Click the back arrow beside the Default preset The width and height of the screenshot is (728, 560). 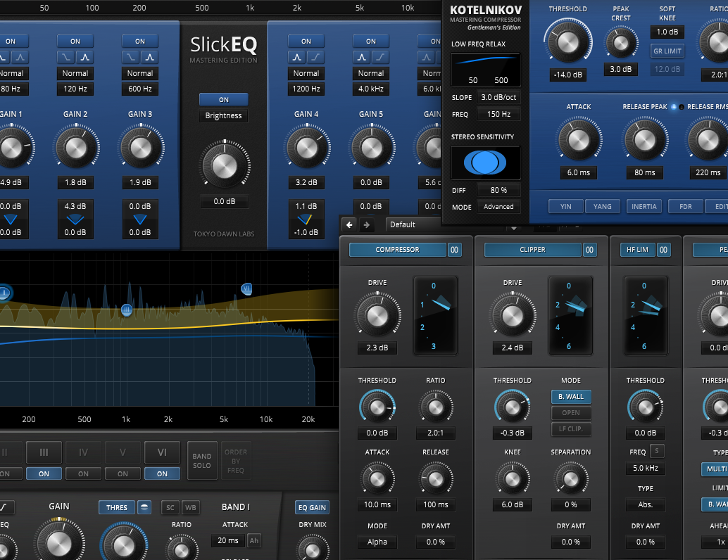(350, 224)
